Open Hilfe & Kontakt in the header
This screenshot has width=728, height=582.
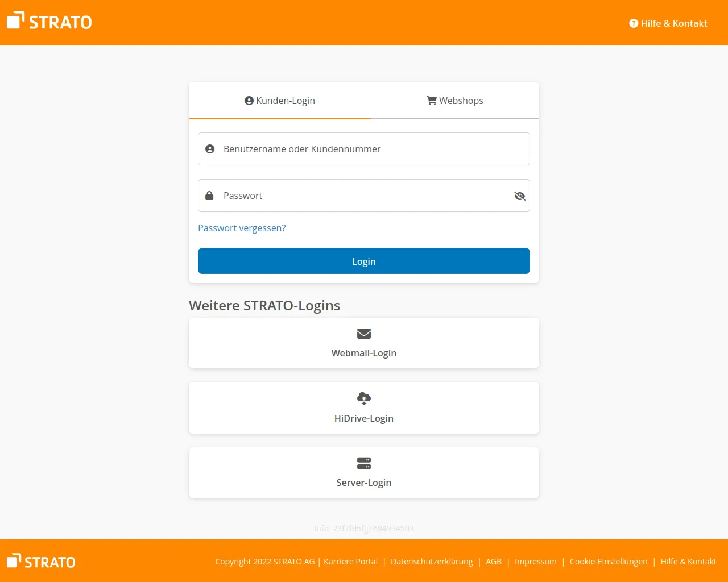[668, 23]
